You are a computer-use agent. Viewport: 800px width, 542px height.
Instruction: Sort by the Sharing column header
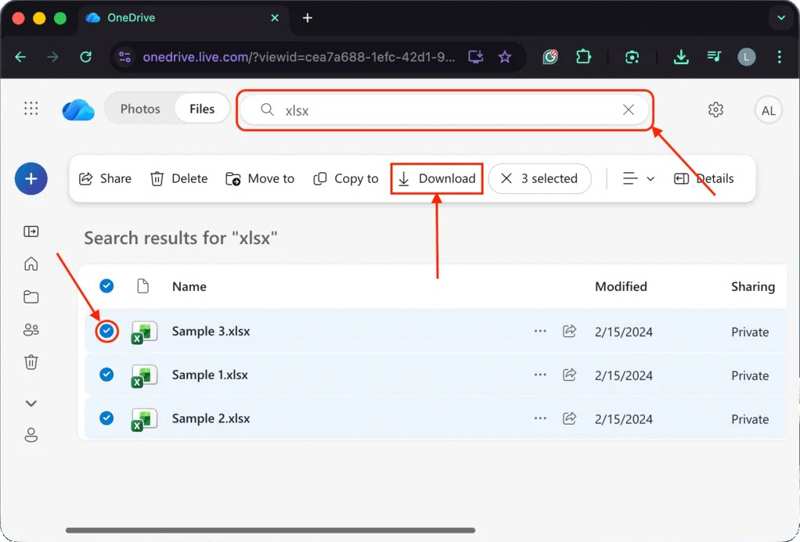[753, 286]
